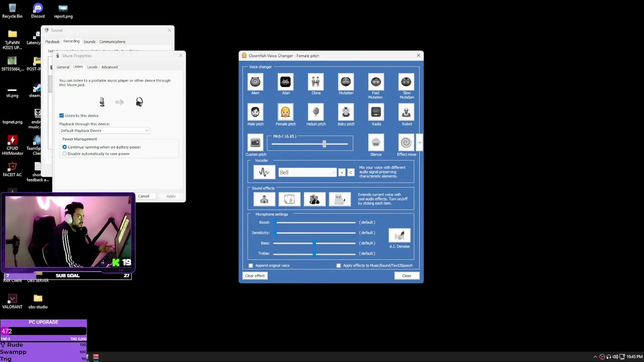Viewport: 644px width, 362px height.
Task: Click the Treble slider handle
Action: click(x=314, y=253)
